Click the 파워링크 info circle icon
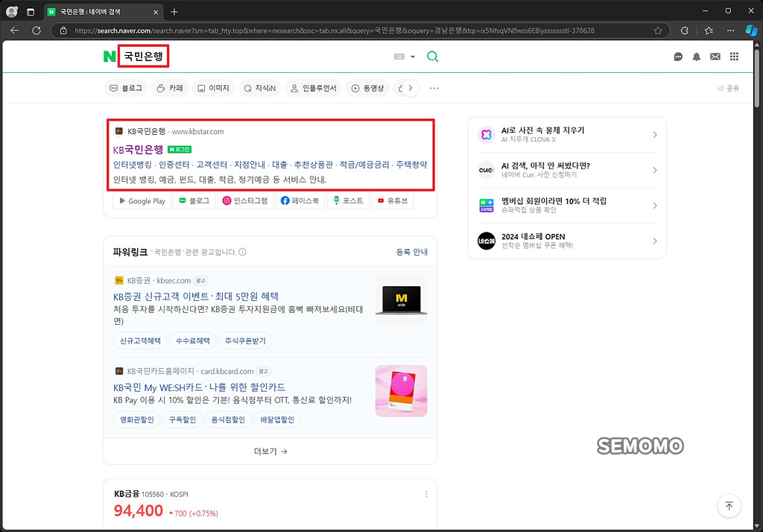The width and height of the screenshot is (763, 532). point(242,252)
